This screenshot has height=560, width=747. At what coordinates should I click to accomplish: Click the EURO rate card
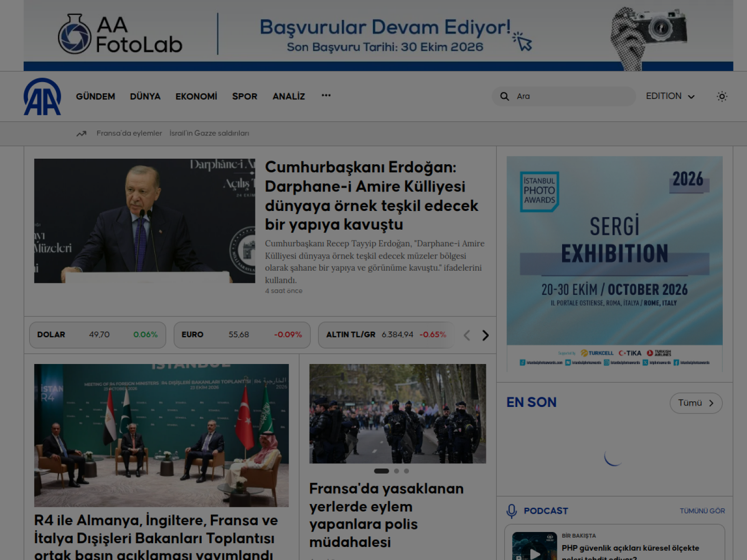pos(242,335)
